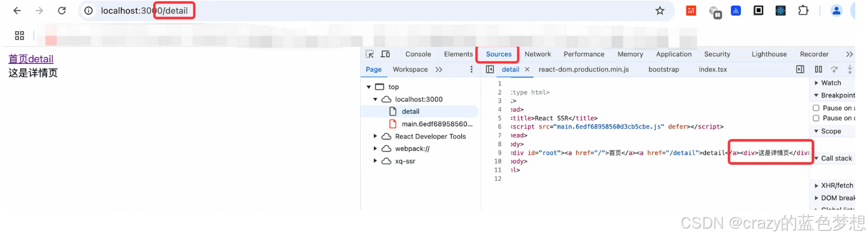Click the React SSR title line in code
Image resolution: width=868 pixels, height=238 pixels.
554,118
